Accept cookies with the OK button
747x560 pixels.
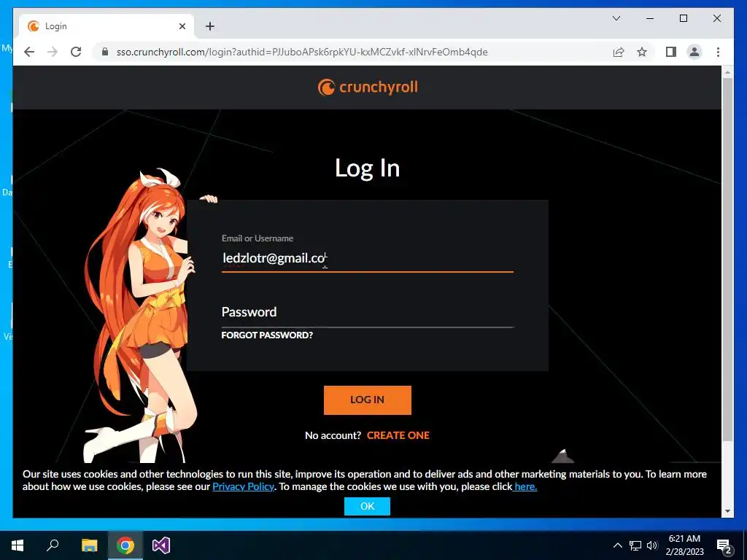point(368,506)
